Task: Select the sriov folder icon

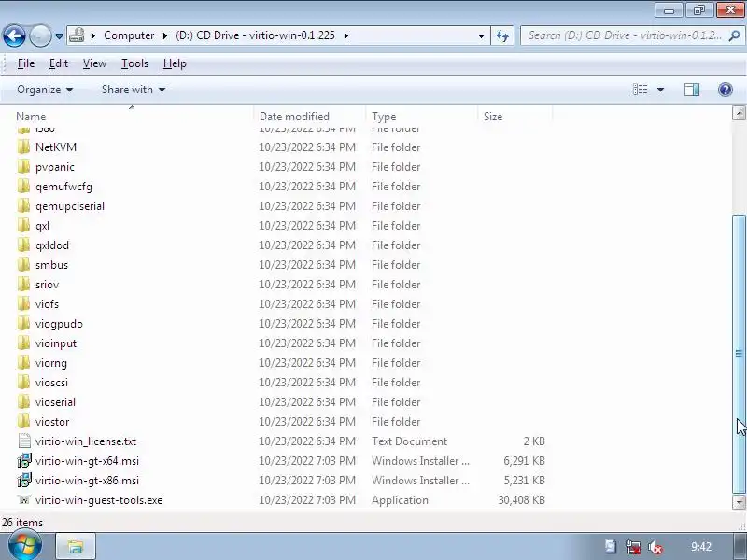Action: click(x=24, y=284)
